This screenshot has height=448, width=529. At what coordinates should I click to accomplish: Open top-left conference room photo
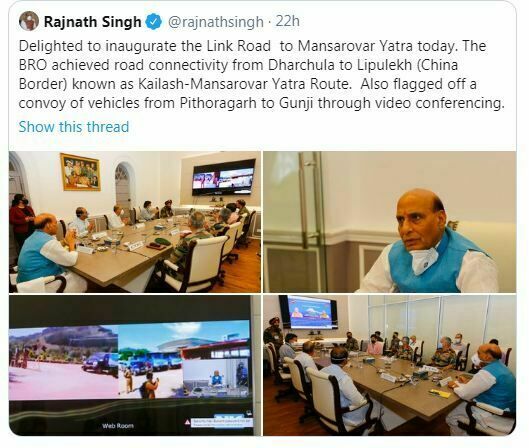(x=135, y=222)
